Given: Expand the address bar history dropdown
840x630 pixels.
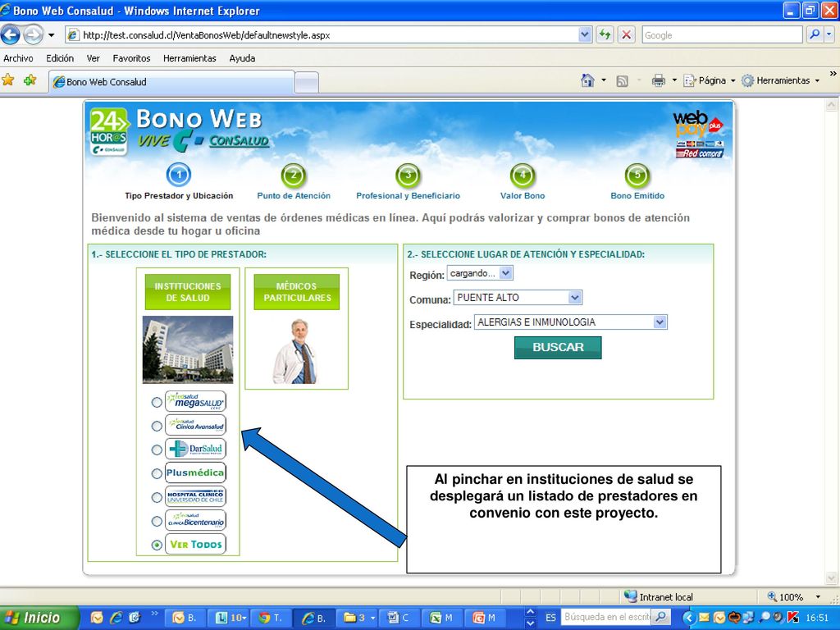Looking at the screenshot, I should [584, 35].
